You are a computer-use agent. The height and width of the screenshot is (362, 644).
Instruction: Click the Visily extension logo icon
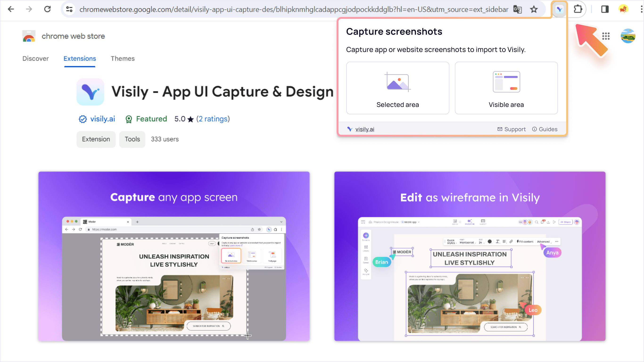point(90,92)
